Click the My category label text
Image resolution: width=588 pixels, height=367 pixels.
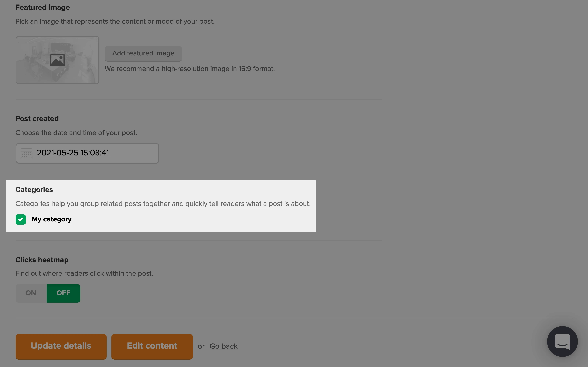coord(51,219)
